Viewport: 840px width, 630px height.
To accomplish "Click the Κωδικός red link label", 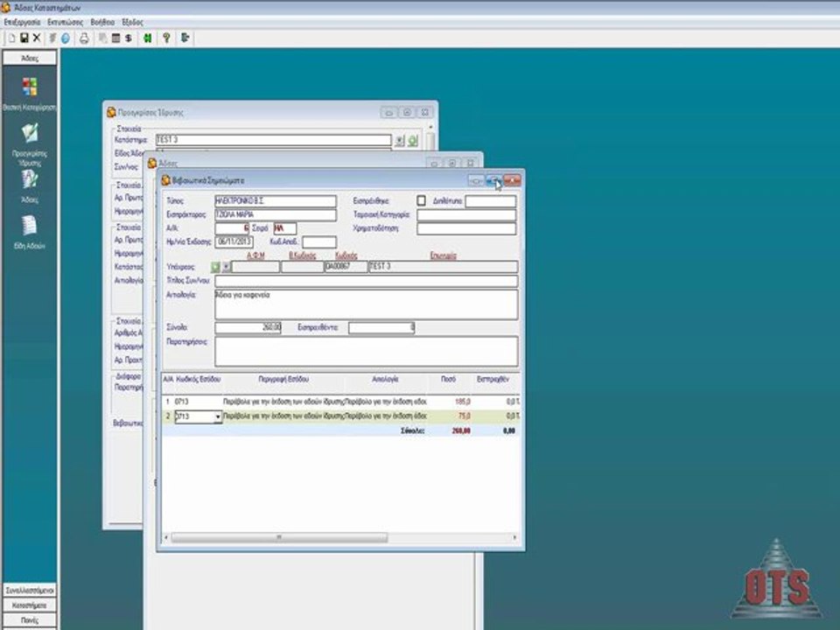I will click(x=346, y=256).
